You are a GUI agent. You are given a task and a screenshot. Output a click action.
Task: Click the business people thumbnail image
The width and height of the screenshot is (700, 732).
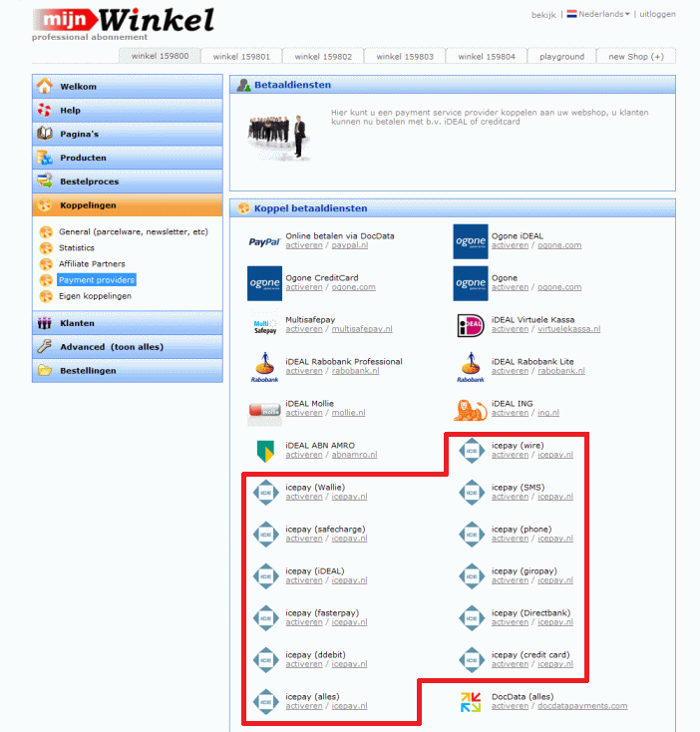(x=278, y=138)
